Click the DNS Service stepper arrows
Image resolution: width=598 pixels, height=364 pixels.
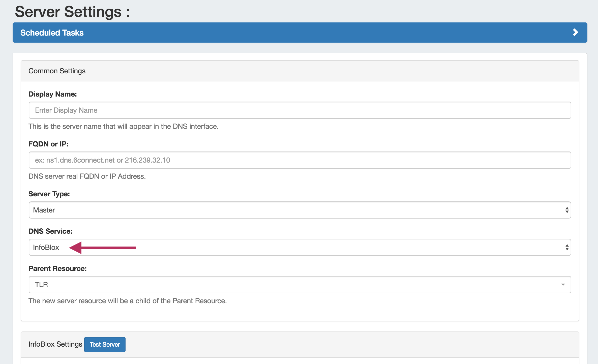pyautogui.click(x=566, y=247)
